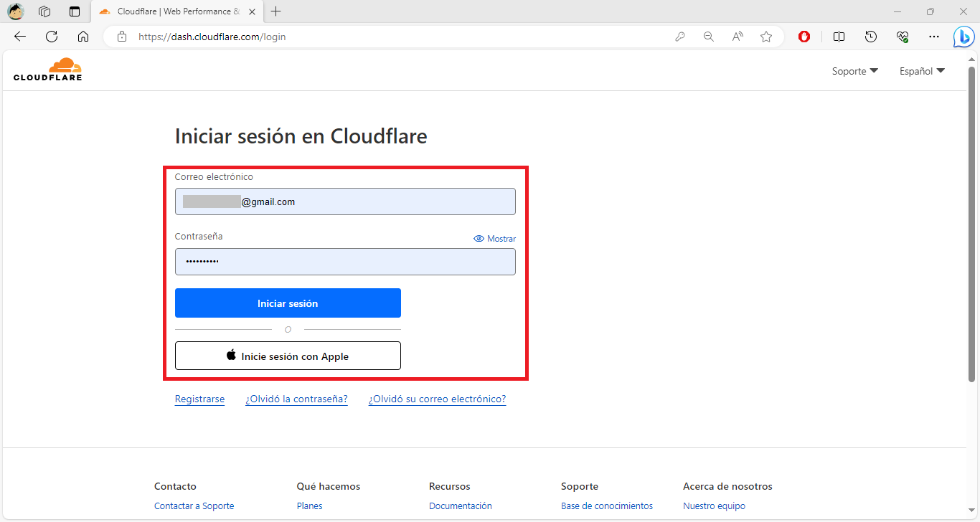Open a new tab with the plus icon
Screen dimensions: 980x522
coord(276,11)
